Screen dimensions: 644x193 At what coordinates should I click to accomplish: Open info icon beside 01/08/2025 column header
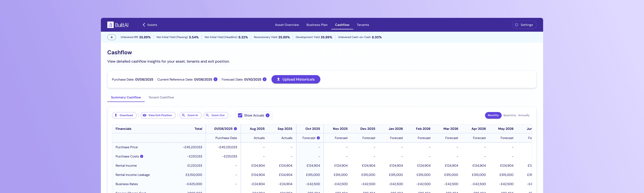click(x=235, y=129)
